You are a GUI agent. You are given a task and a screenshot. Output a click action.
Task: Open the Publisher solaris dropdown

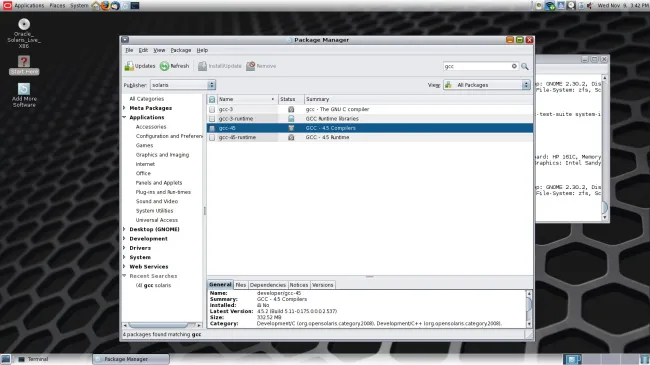pyautogui.click(x=183, y=85)
